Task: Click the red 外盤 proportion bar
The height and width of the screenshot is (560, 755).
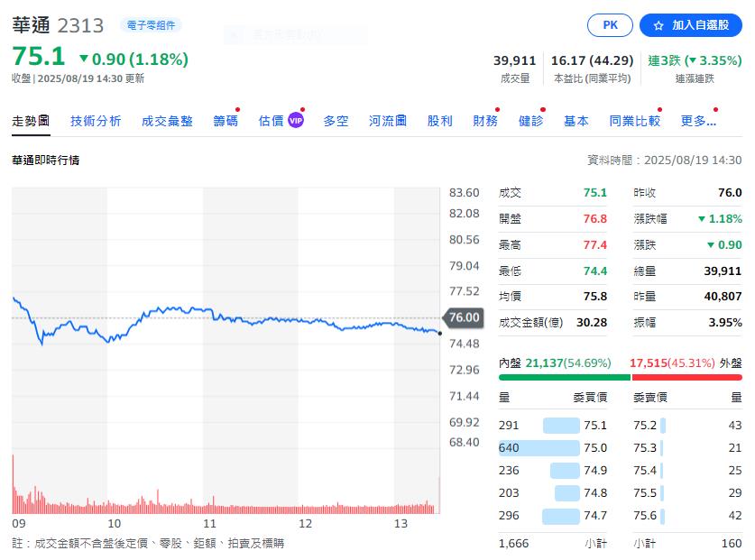Action: coord(686,378)
